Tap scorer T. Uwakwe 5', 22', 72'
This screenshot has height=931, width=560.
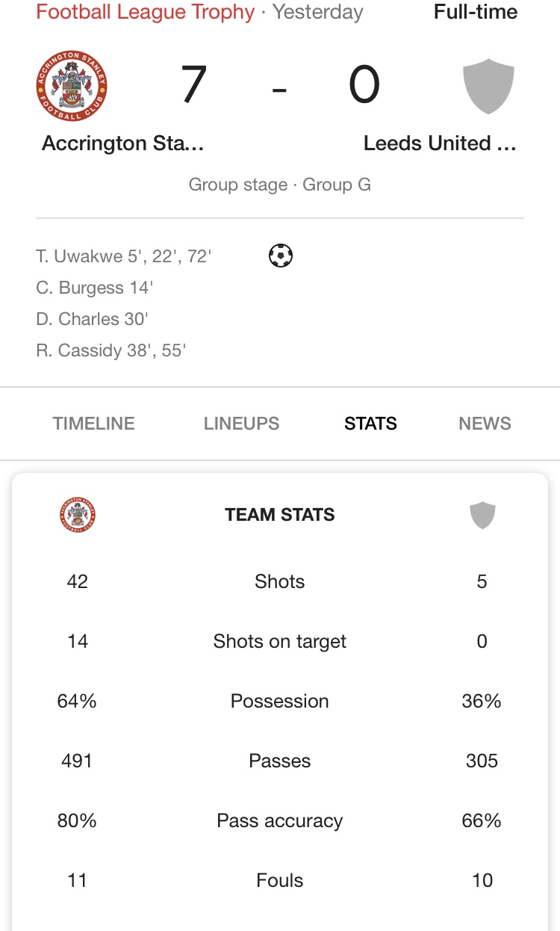[x=124, y=256]
